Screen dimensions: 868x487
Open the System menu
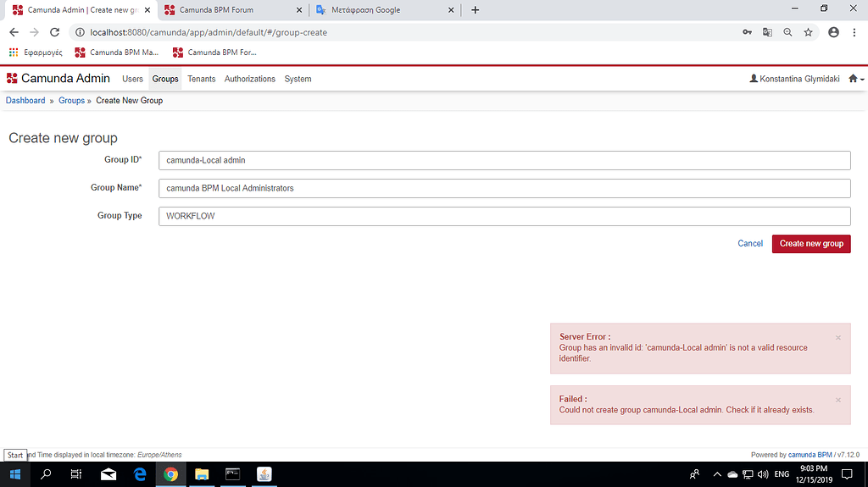point(298,79)
